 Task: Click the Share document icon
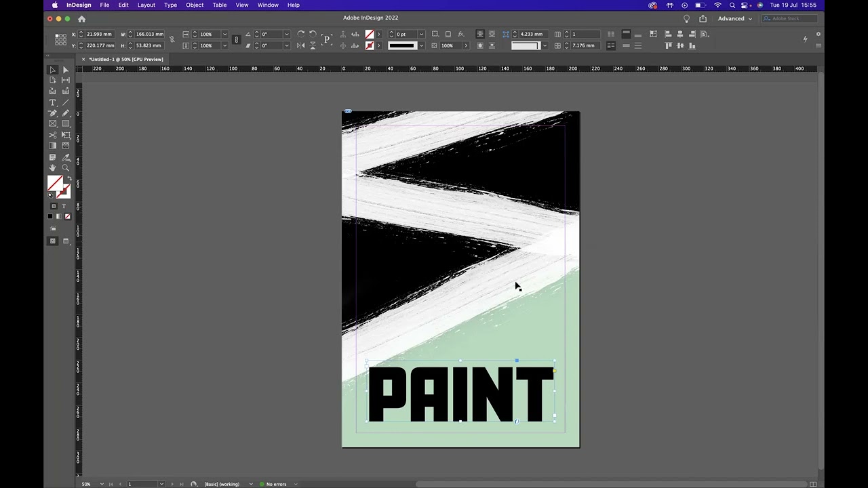point(703,18)
